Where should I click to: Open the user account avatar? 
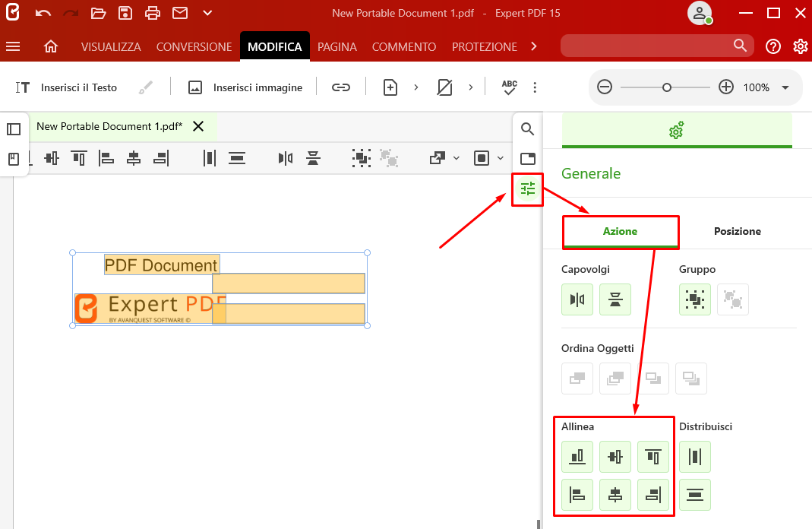[700, 14]
